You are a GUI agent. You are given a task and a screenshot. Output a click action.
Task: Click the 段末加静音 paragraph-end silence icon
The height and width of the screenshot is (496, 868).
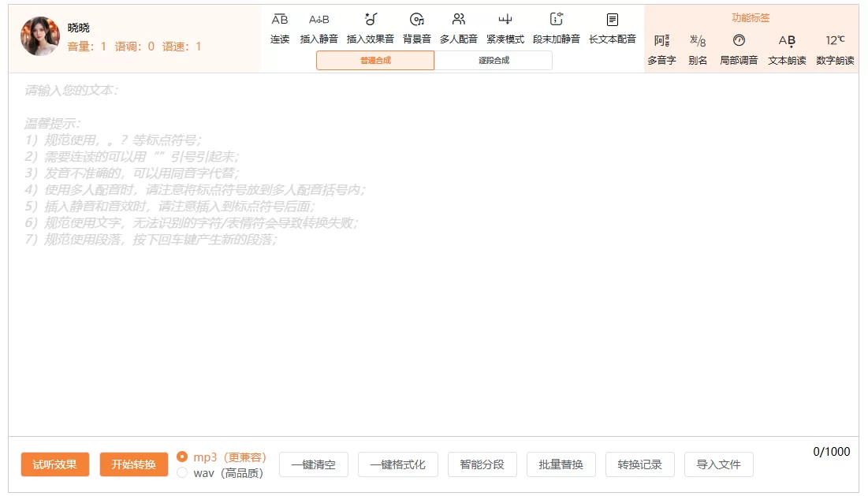click(x=556, y=20)
